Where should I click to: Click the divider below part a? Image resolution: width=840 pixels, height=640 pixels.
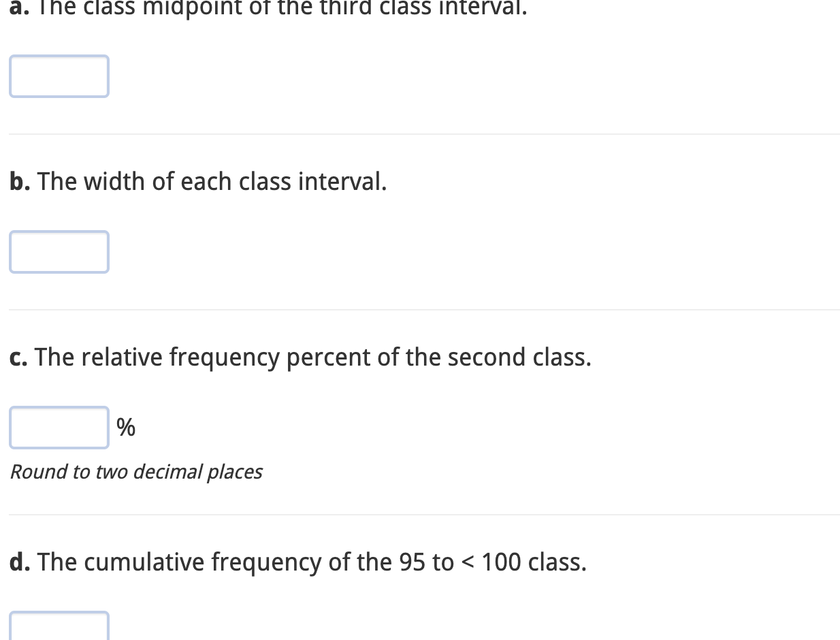pyautogui.click(x=420, y=133)
